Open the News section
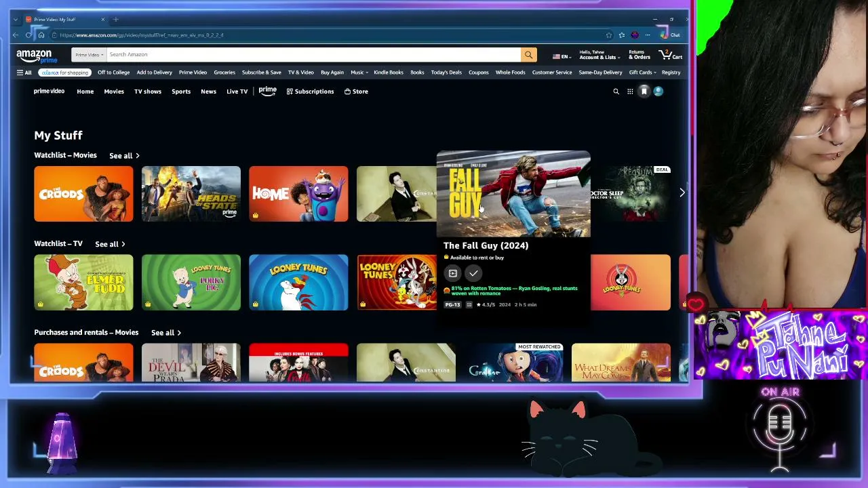Viewport: 868px width, 488px height. pyautogui.click(x=208, y=91)
